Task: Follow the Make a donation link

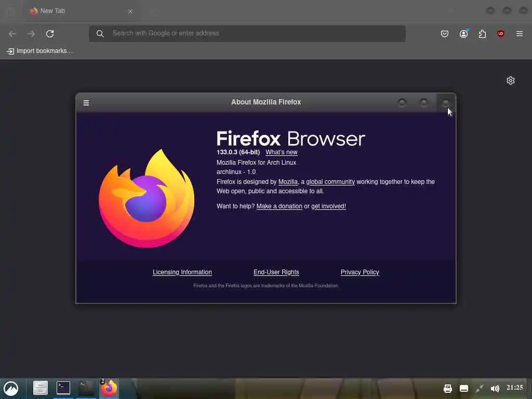Action: click(x=279, y=206)
